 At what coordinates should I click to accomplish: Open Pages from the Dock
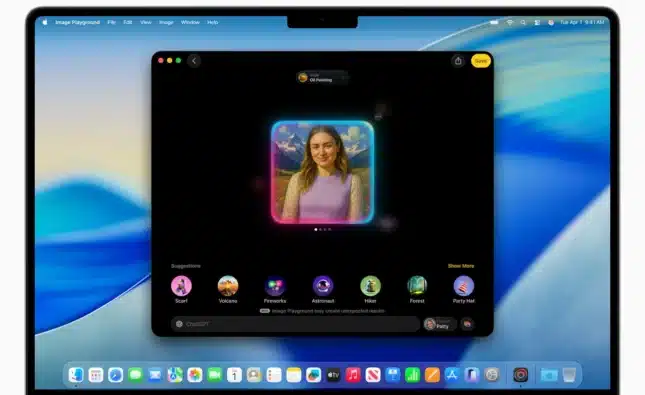pyautogui.click(x=432, y=375)
